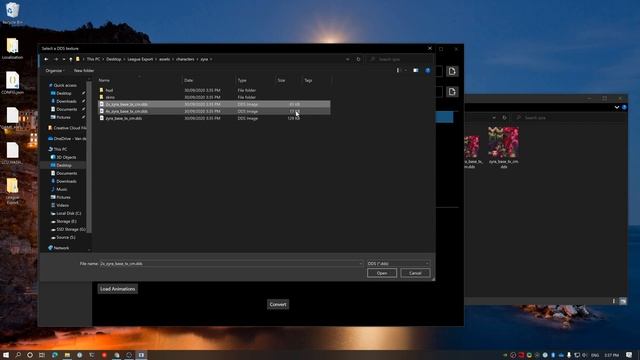The width and height of the screenshot is (640, 360).
Task: Select the 128 KB zyra_base_tx_cm.dds file row
Action: pos(214,118)
